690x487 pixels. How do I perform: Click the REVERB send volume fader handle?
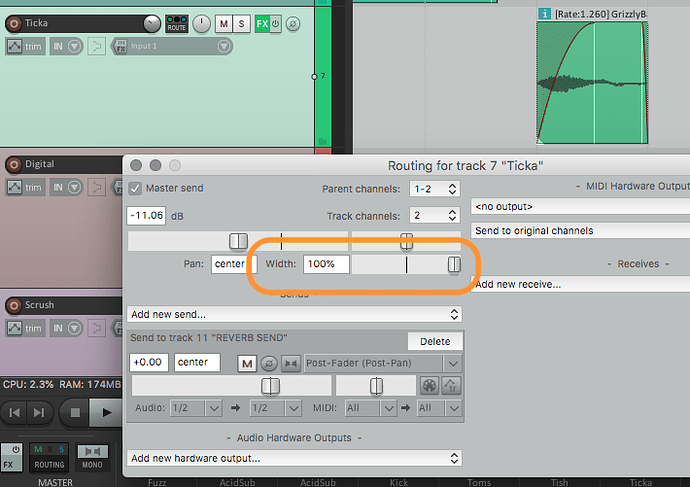pyautogui.click(x=270, y=386)
